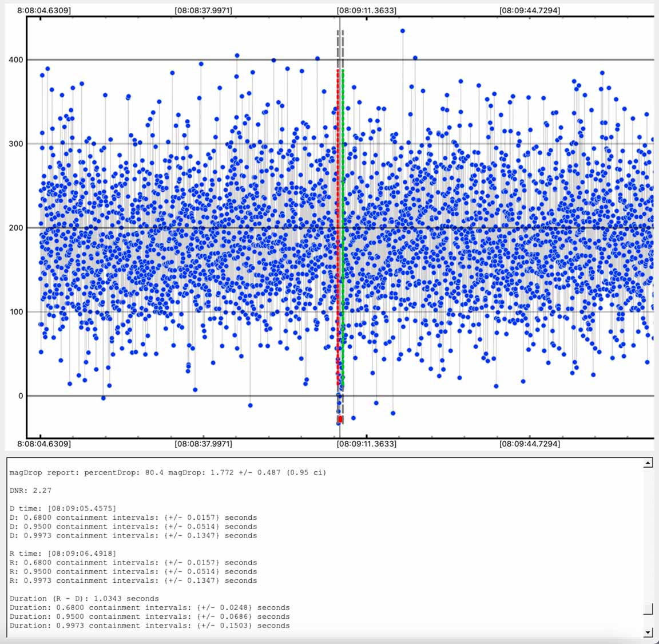This screenshot has width=659, height=644.
Task: Click bottom axis label [08:09:44.7294]
Action: coord(530,444)
